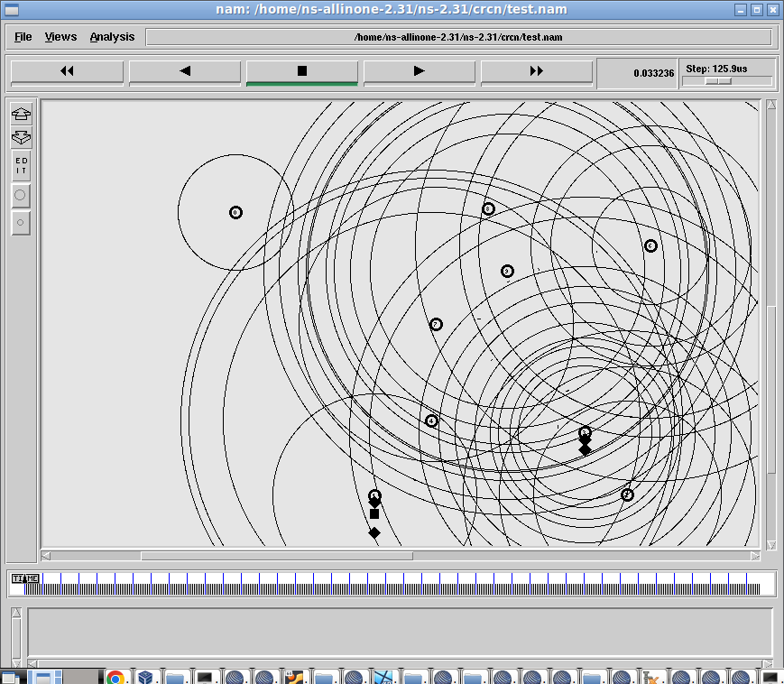Image resolution: width=784 pixels, height=684 pixels.
Task: Play the animation backward
Action: (185, 71)
